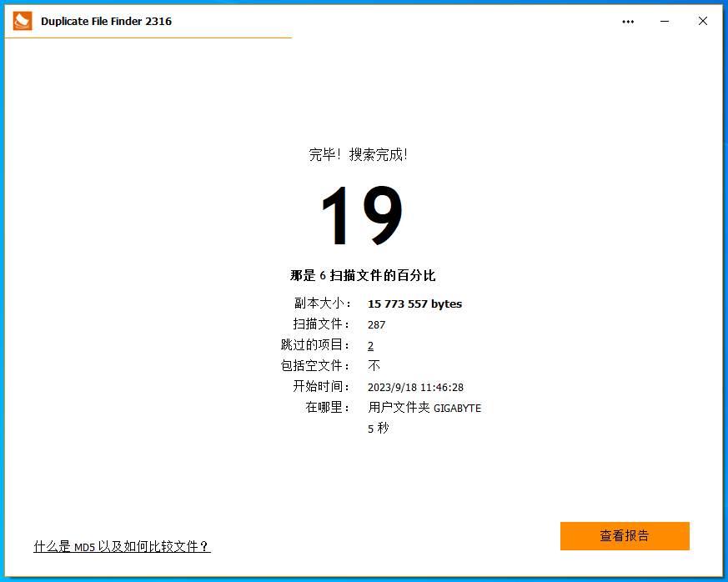
Task: Click the 那是 6 扫描文件的百分比 text
Action: [x=363, y=275]
